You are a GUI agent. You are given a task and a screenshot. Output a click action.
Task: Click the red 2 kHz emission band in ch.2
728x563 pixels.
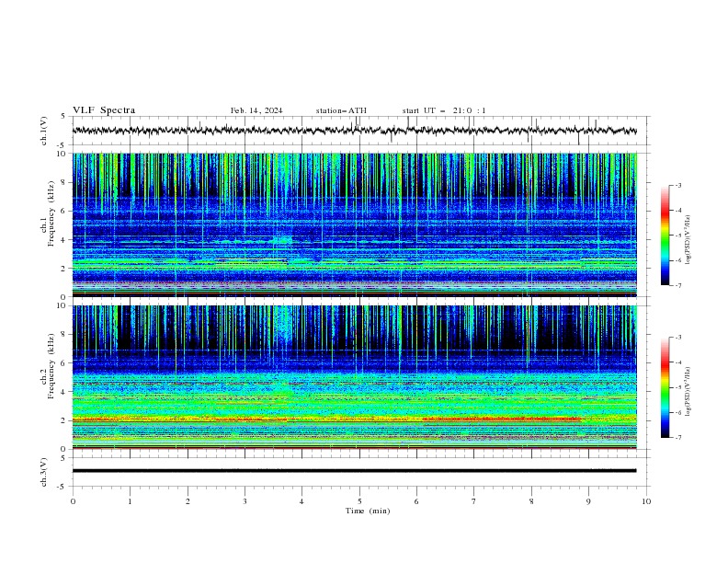pos(502,419)
